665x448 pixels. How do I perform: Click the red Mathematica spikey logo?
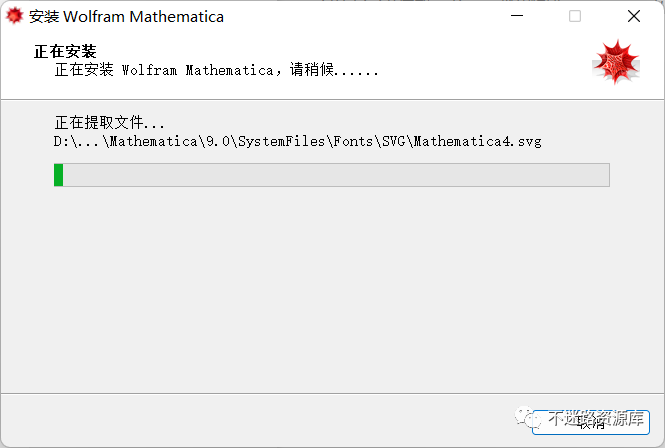pos(615,62)
